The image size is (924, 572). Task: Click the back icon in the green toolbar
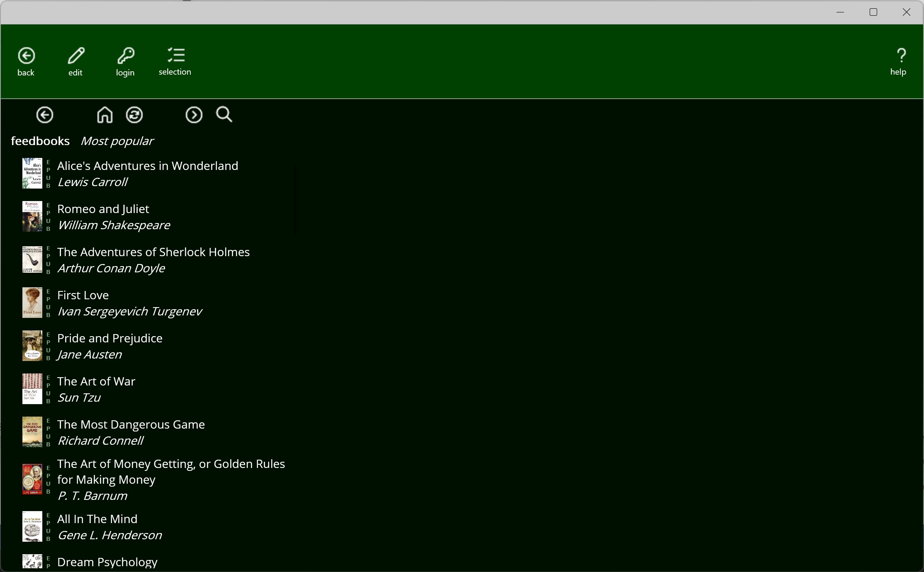click(26, 61)
